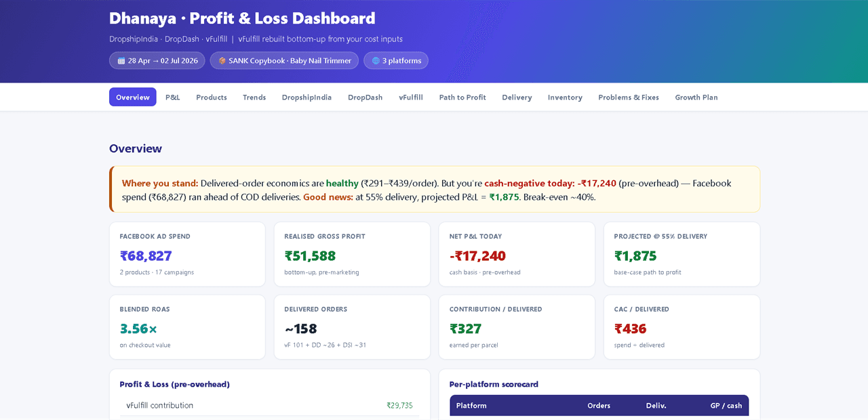Click the 28 Apr → 02 Jul 2026 date chip

click(157, 61)
